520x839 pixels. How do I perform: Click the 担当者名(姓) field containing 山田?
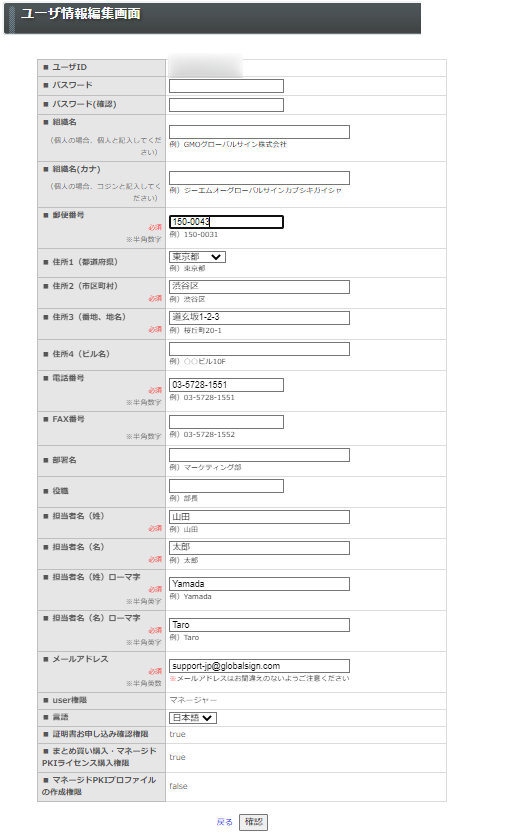tap(259, 517)
